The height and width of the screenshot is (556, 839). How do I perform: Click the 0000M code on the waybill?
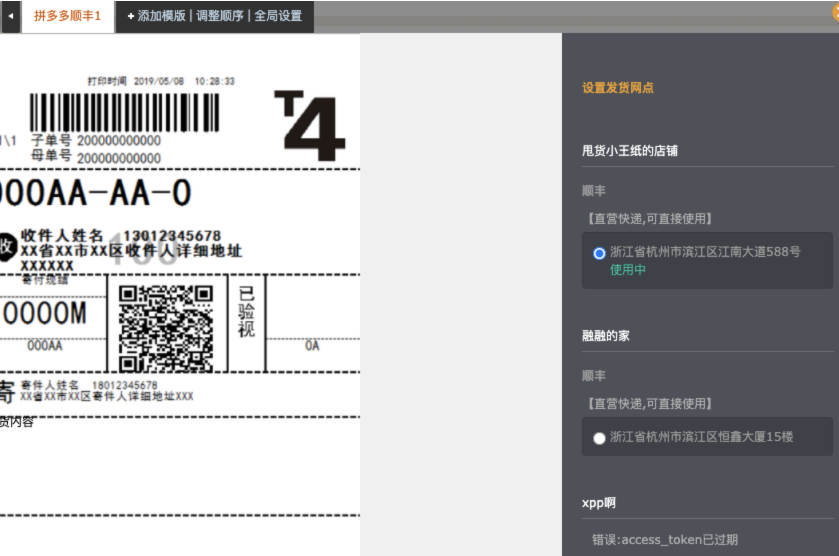click(x=44, y=314)
